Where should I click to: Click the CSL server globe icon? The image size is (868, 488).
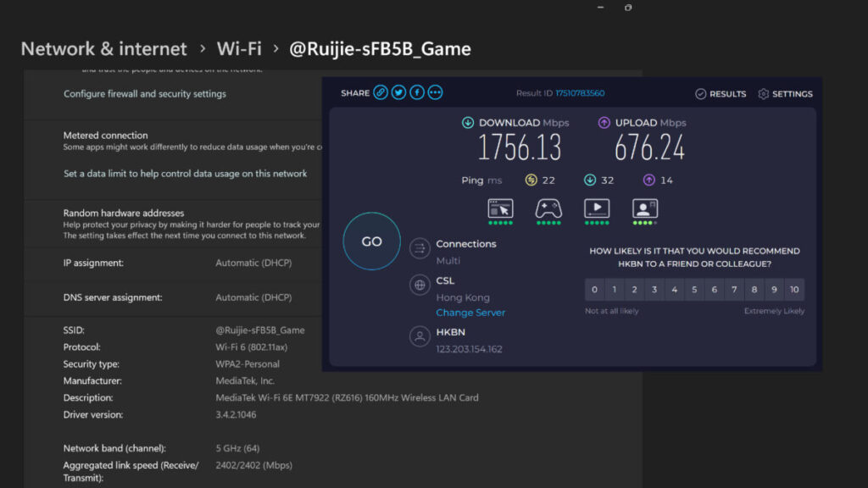coord(420,285)
